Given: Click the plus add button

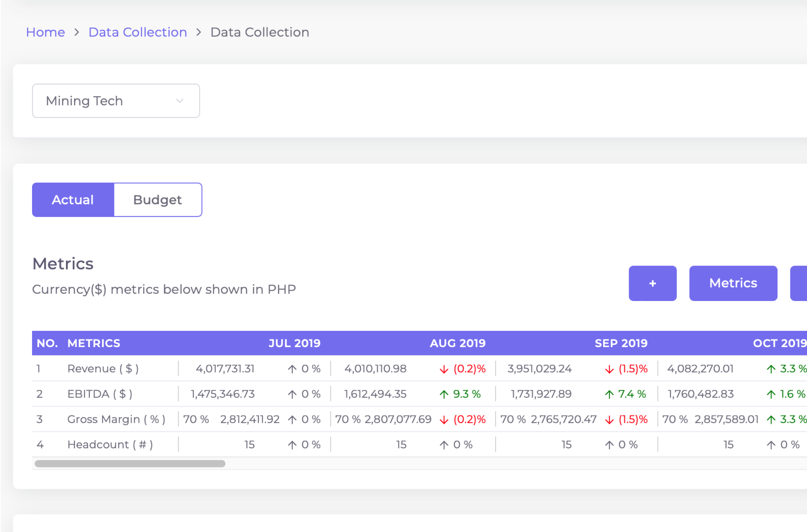Looking at the screenshot, I should click(x=652, y=283).
